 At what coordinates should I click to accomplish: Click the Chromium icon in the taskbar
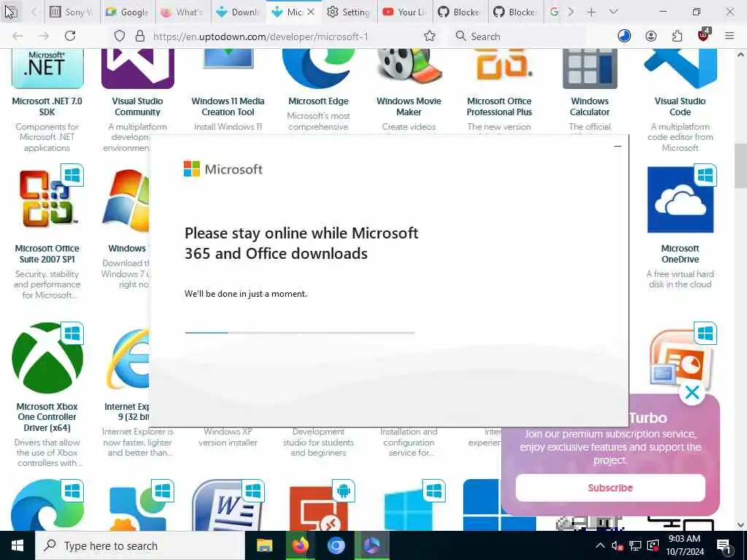tap(336, 545)
